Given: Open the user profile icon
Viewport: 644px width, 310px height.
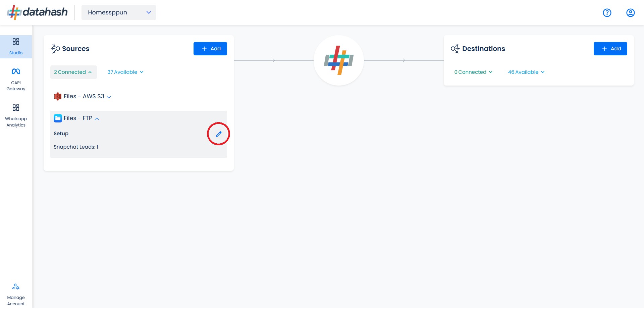Looking at the screenshot, I should pyautogui.click(x=630, y=13).
